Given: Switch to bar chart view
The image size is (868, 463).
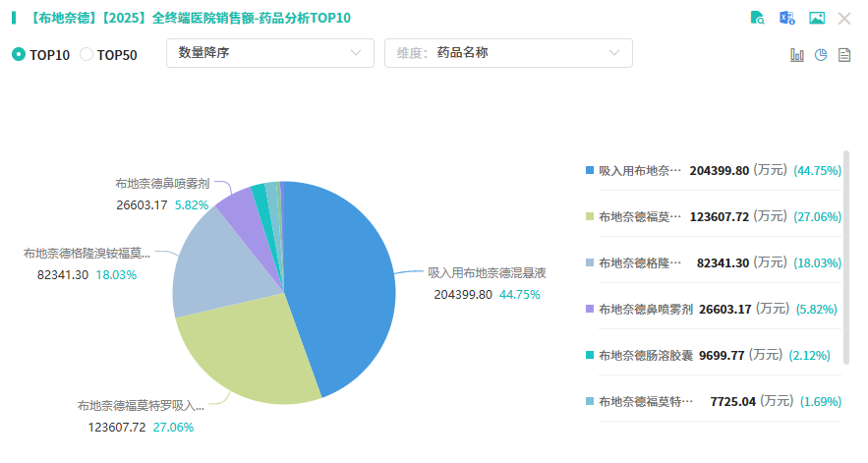Looking at the screenshot, I should pos(797,55).
